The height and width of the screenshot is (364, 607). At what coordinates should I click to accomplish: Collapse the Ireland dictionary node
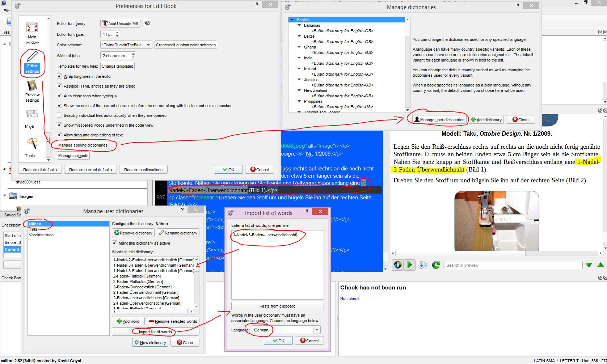[299, 69]
